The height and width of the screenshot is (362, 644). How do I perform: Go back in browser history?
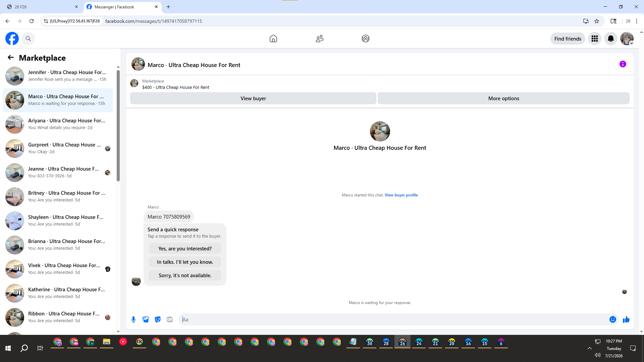[x=7, y=21]
